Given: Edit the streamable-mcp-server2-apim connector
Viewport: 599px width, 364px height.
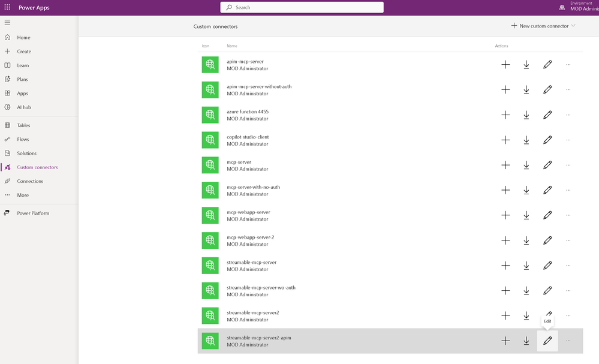Looking at the screenshot, I should (x=547, y=341).
